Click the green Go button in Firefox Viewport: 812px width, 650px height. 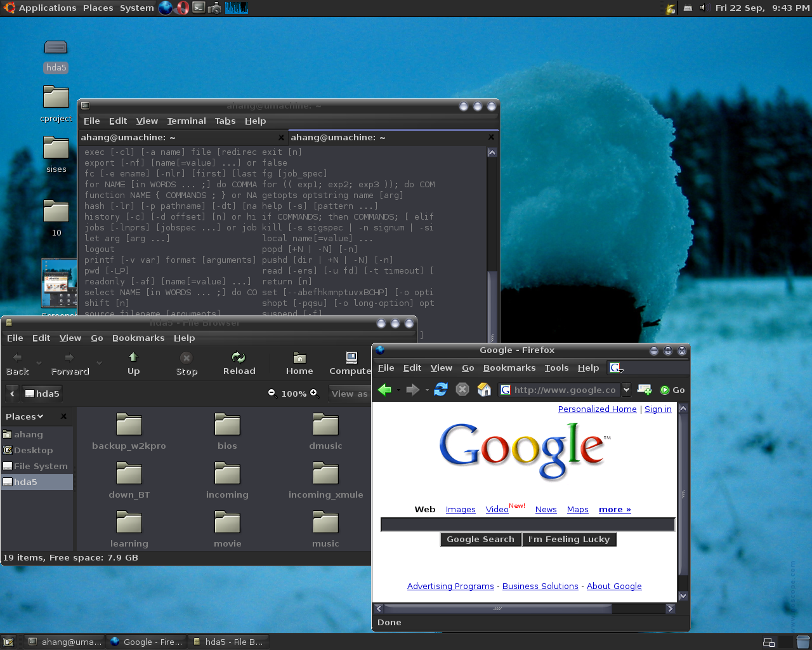point(672,390)
